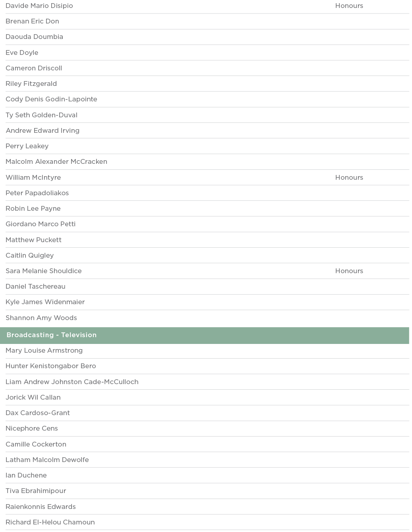Click Liam Andrew Johnston Cade-McCulloch's name
The width and height of the screenshot is (412, 532).
(x=72, y=382)
